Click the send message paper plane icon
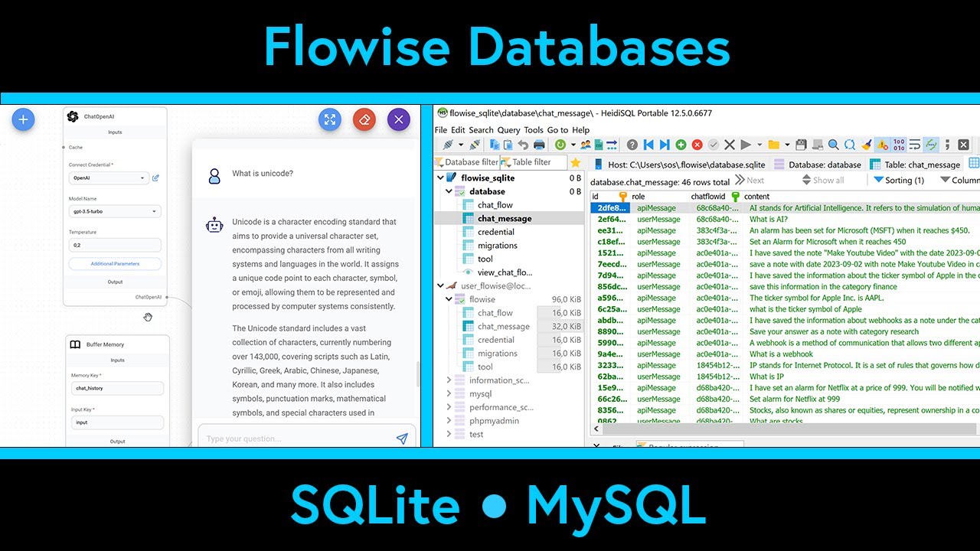Viewport: 980px width, 551px height. coord(402,439)
